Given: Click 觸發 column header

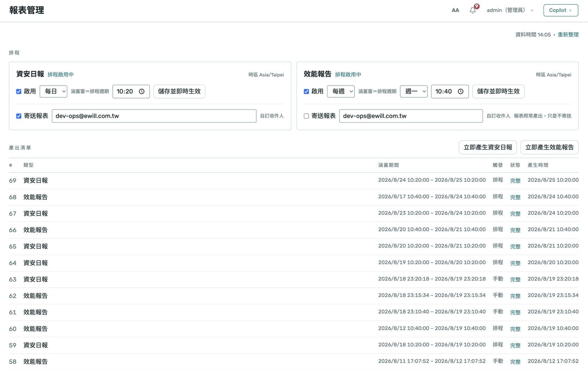Looking at the screenshot, I should [498, 165].
